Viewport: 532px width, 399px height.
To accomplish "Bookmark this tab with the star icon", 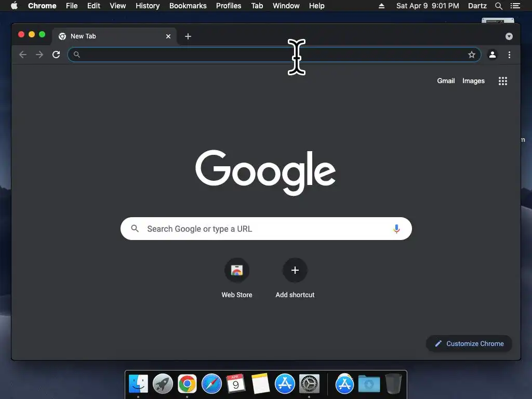I will tap(472, 55).
